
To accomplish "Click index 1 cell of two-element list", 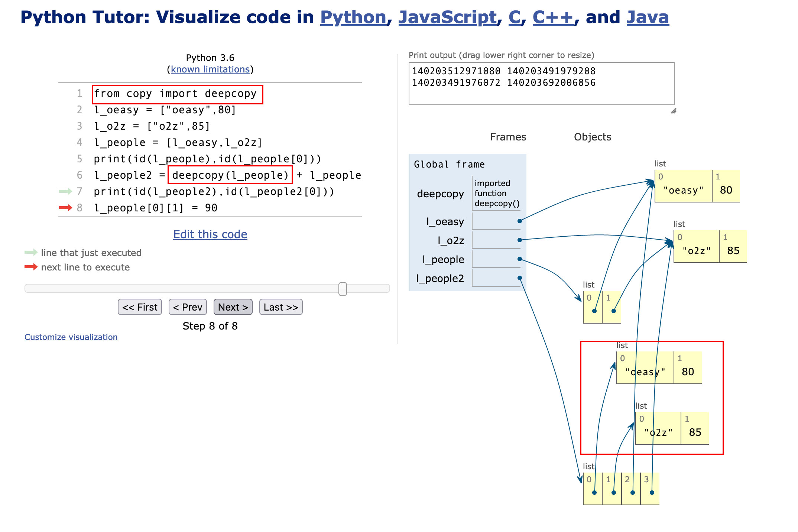I will point(612,307).
